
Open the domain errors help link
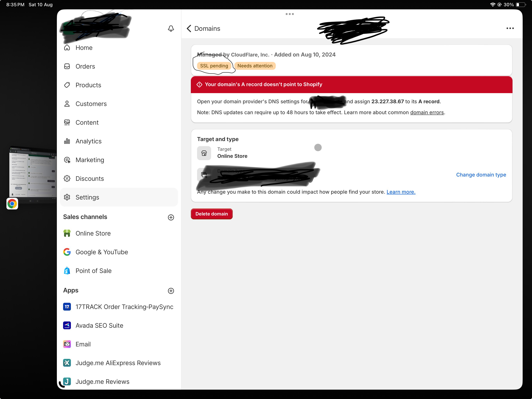(427, 113)
